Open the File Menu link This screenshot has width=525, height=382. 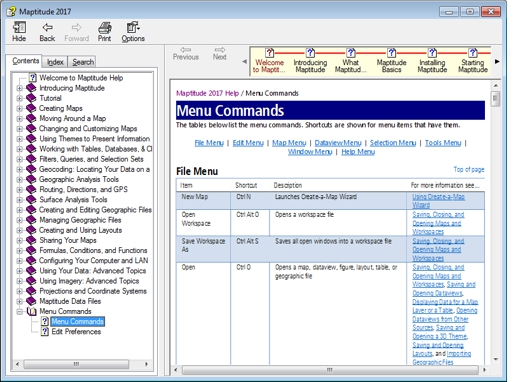click(209, 143)
